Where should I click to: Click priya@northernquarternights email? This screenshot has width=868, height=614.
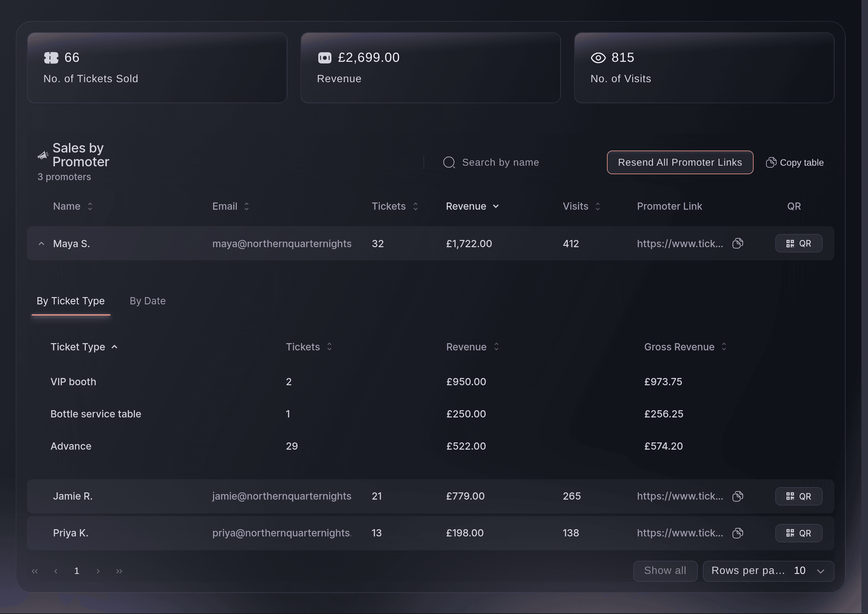click(x=282, y=533)
